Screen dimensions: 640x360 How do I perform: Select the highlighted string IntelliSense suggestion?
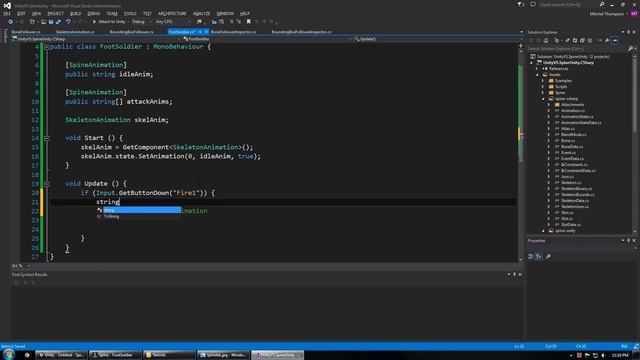point(138,210)
